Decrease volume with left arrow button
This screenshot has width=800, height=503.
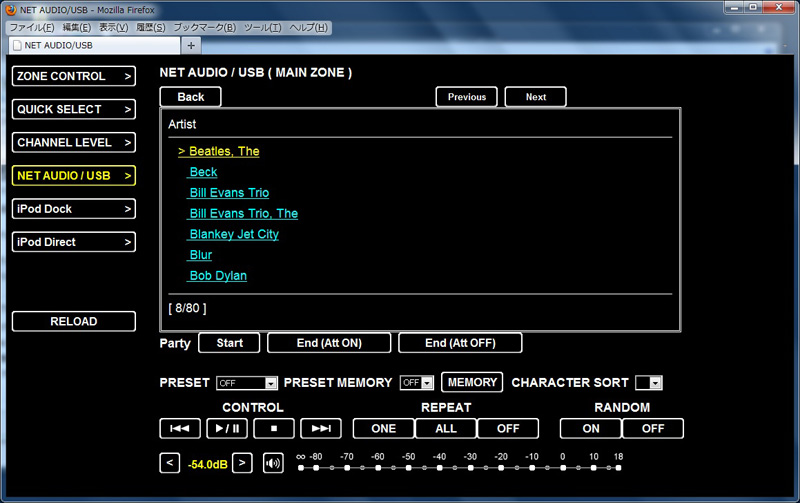point(169,463)
